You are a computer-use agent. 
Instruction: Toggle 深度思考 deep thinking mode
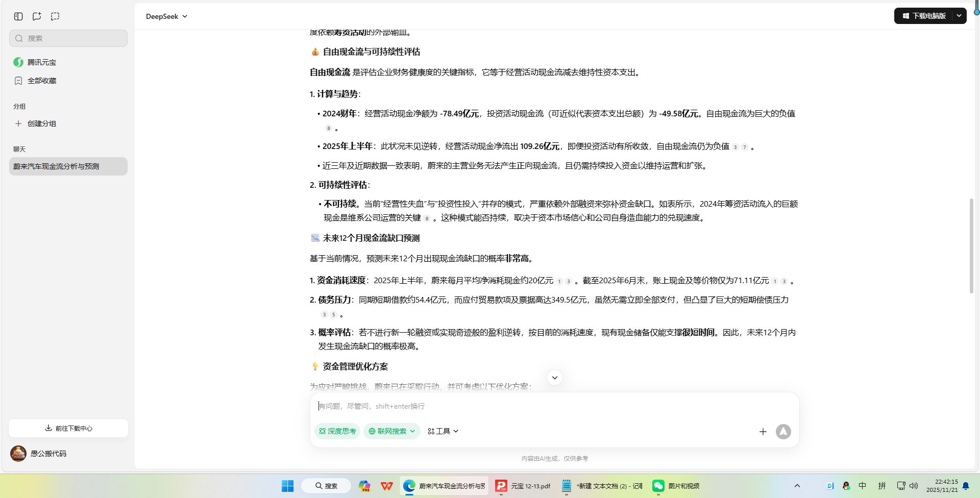337,431
